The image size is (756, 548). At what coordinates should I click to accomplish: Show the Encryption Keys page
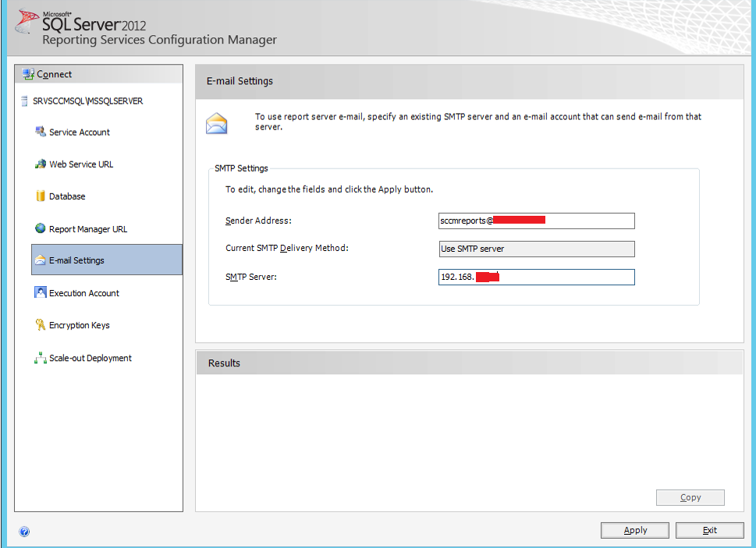tap(79, 326)
